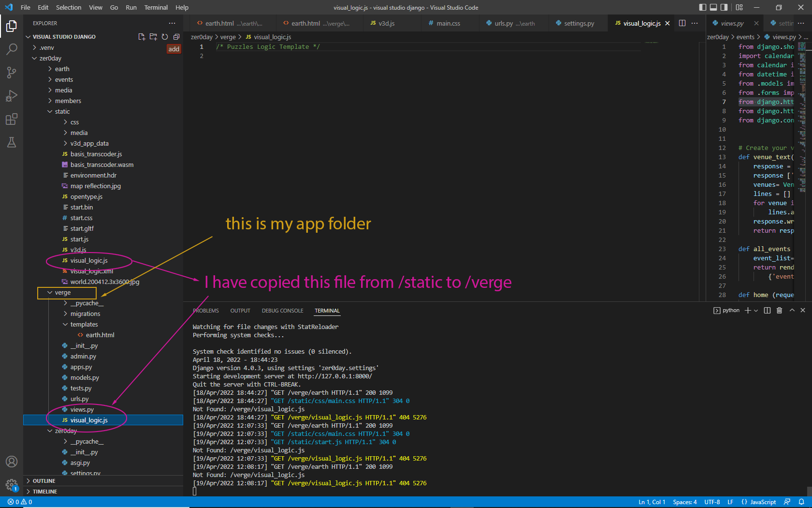Switch to the DEBUG CONSOLE tab
Viewport: 812px width, 508px height.
pyautogui.click(x=283, y=311)
